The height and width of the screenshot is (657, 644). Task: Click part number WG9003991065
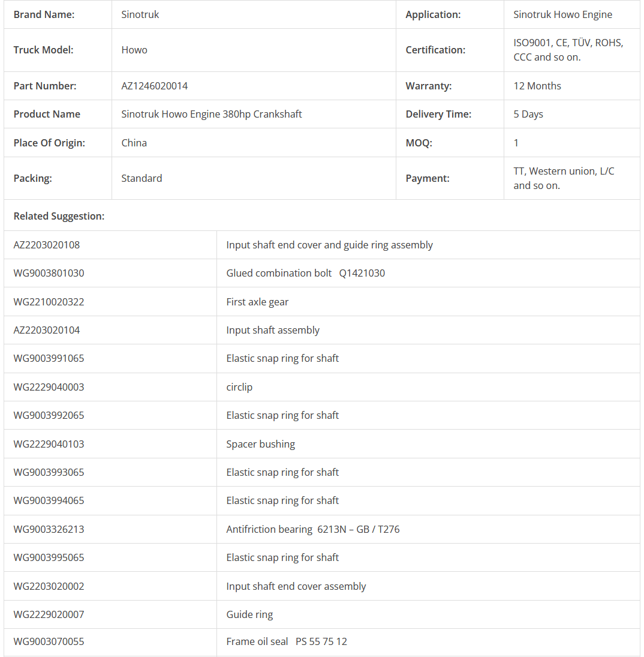(x=49, y=358)
